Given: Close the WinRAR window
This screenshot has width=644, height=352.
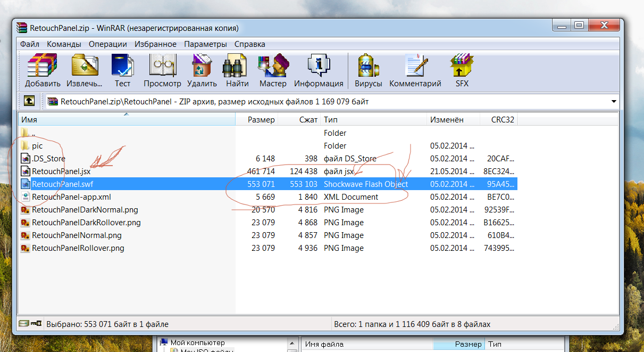Looking at the screenshot, I should point(603,25).
